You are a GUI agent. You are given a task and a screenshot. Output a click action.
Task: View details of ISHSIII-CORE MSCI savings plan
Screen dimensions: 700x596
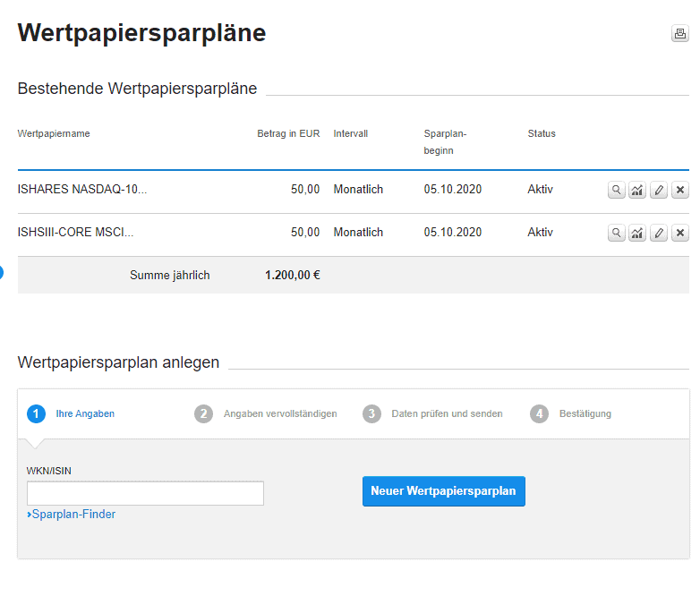pos(616,233)
